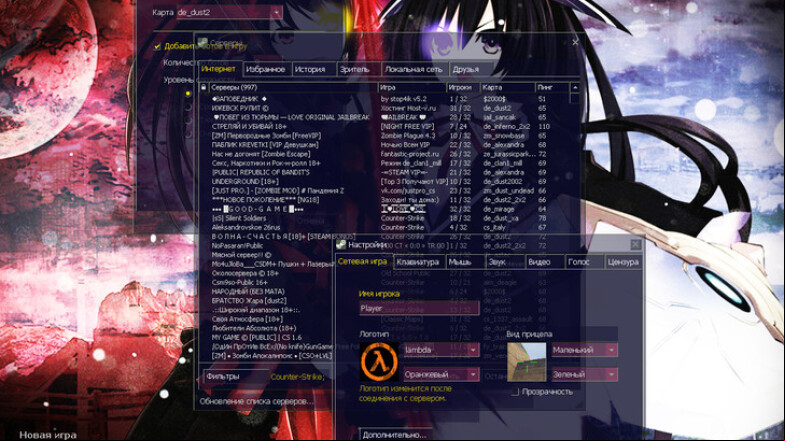Image resolution: width=785 pixels, height=441 pixels.
Task: Click the orange lambda logo preview
Action: click(379, 361)
